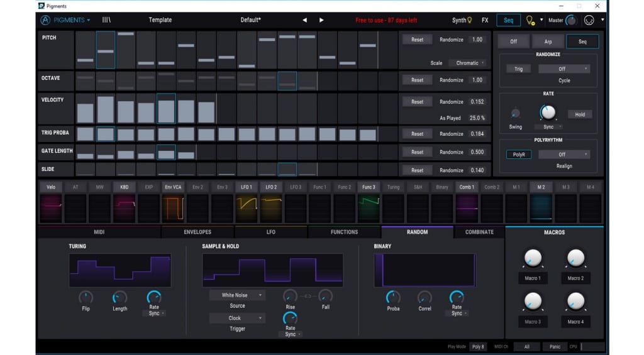Select the Binary modulation source
This screenshot has width=644, height=355.
[442, 187]
